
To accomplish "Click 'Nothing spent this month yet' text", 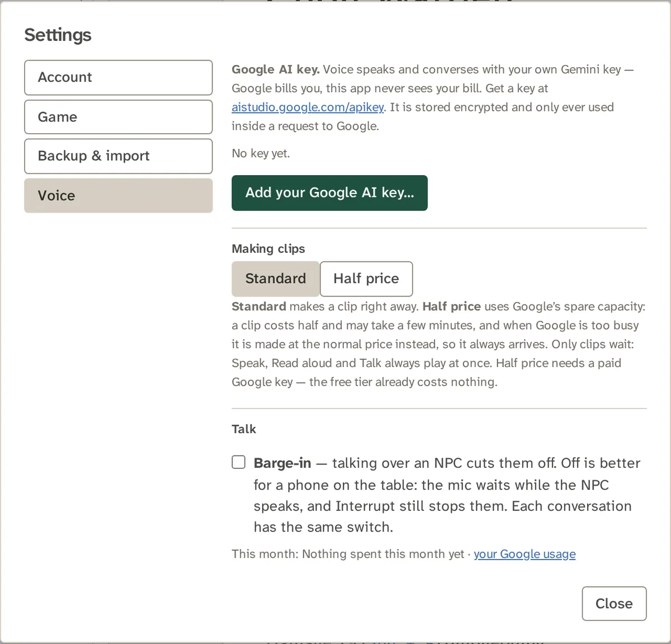I will (383, 554).
